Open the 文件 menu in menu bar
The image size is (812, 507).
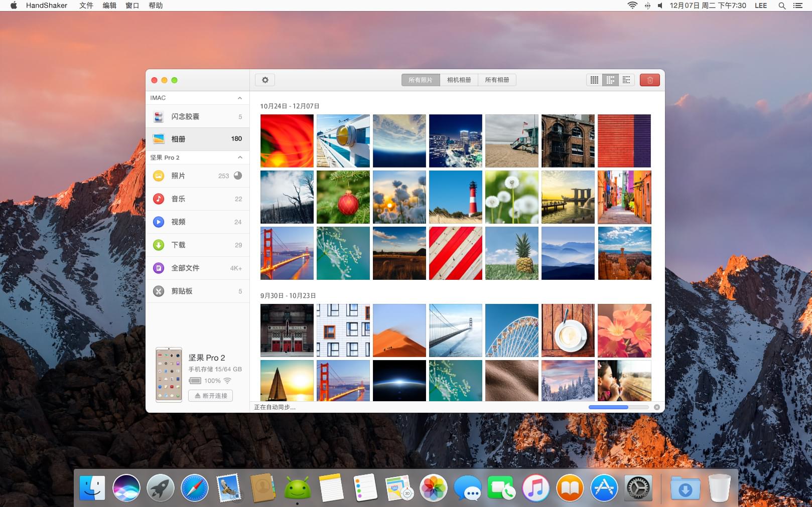coord(86,6)
